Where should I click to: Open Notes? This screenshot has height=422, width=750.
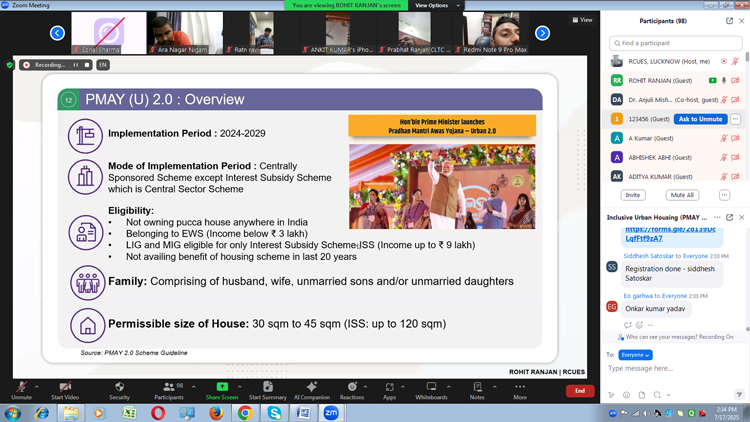477,390
